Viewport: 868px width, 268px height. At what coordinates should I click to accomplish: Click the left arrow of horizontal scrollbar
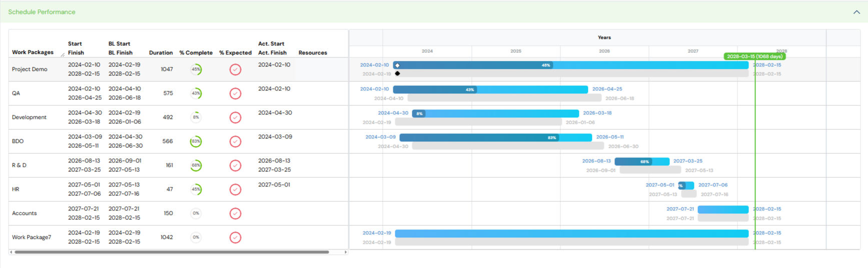click(11, 252)
